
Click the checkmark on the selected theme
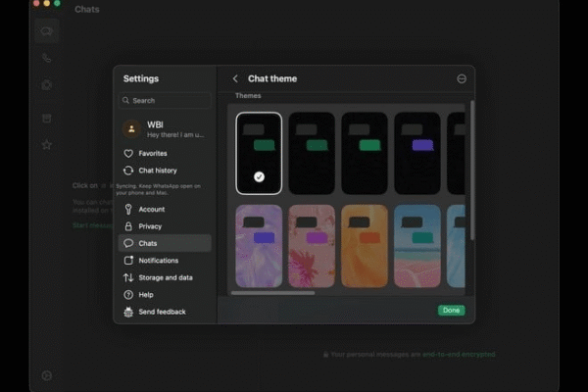[x=259, y=176]
